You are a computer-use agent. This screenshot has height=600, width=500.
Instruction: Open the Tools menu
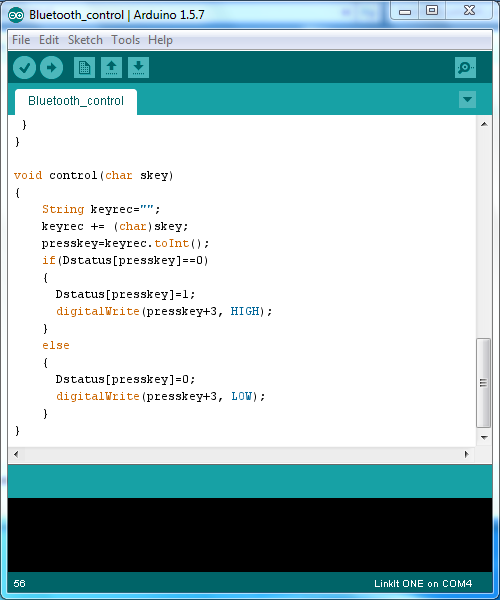[x=125, y=40]
